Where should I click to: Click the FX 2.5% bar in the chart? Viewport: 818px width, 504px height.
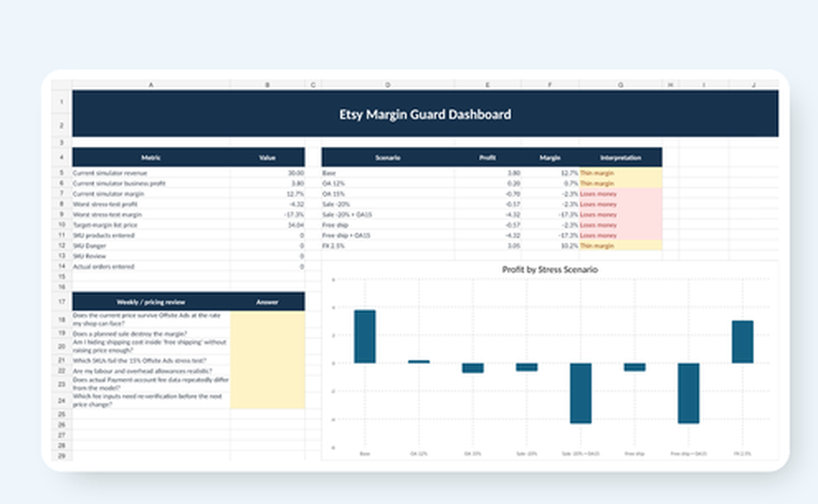[743, 342]
